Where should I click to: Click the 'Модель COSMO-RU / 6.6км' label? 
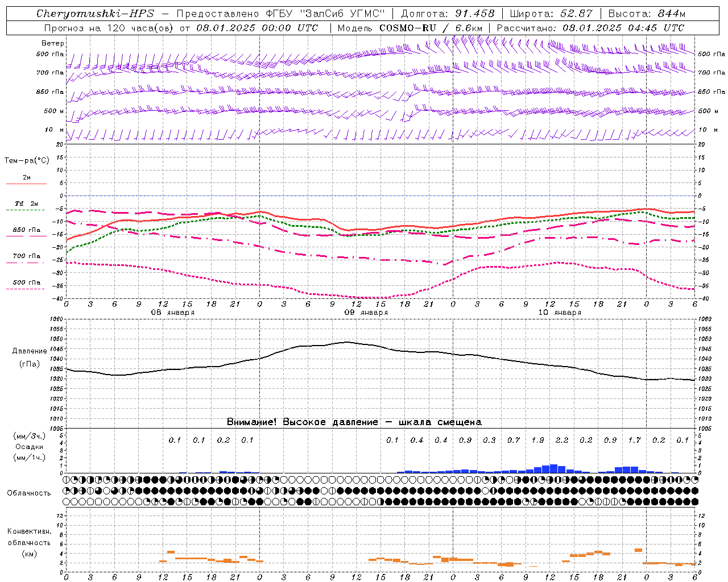pyautogui.click(x=410, y=28)
